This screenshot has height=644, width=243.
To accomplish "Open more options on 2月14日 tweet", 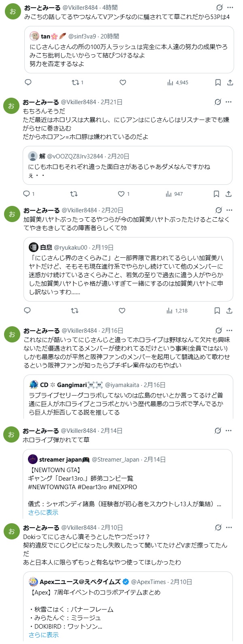I will [x=229, y=430].
